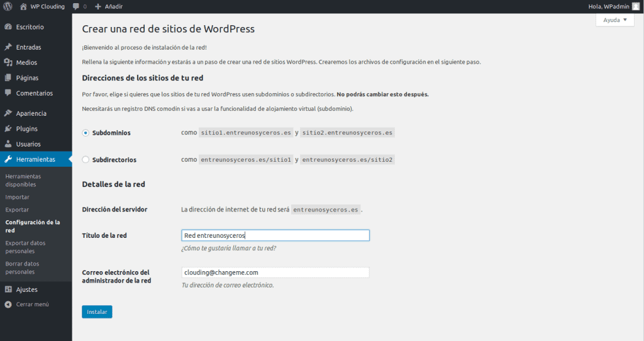The width and height of the screenshot is (644, 341).
Task: Click the Escritorio dashboard icon
Action: tap(8, 26)
